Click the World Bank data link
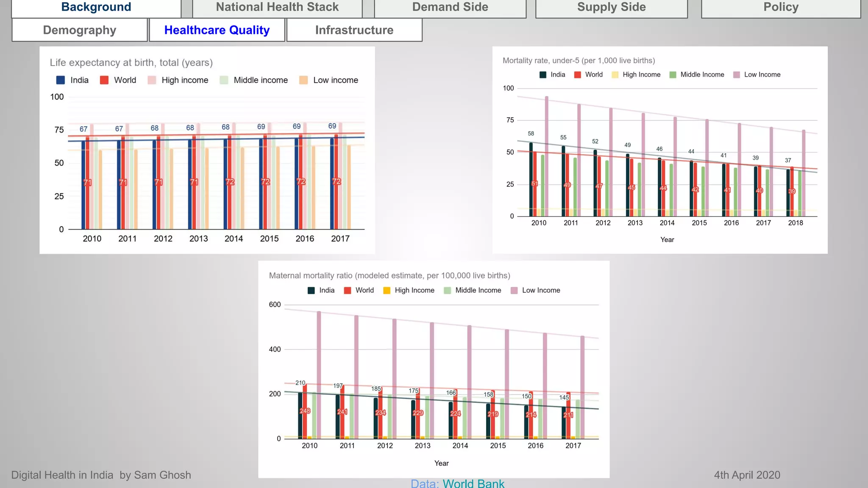This screenshot has height=488, width=868. pos(473,483)
